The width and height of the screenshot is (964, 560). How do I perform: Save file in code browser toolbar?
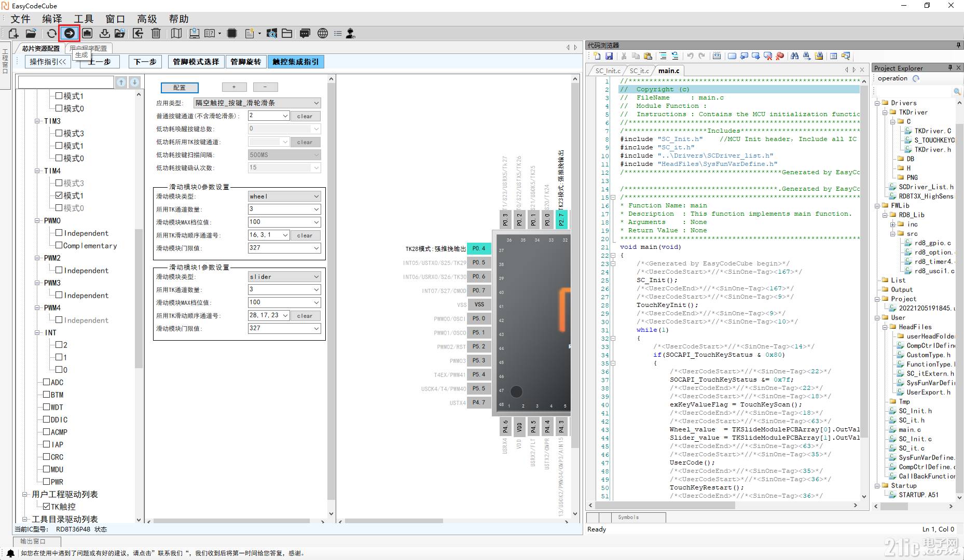[x=609, y=56]
